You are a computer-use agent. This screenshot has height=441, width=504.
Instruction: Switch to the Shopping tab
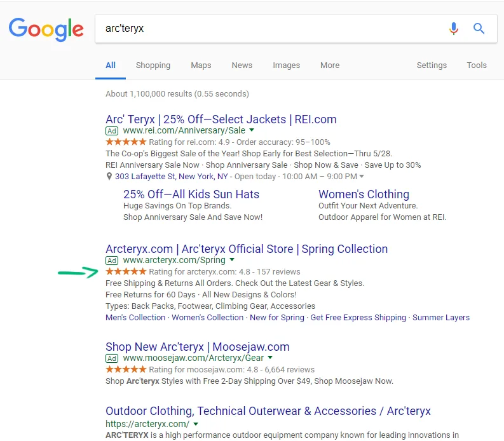(x=153, y=65)
